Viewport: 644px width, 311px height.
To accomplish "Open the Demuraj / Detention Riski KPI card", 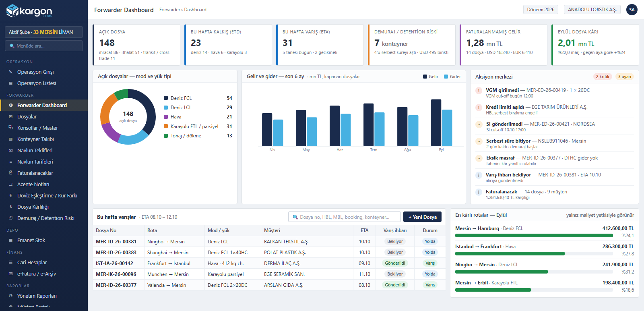I will tap(412, 45).
